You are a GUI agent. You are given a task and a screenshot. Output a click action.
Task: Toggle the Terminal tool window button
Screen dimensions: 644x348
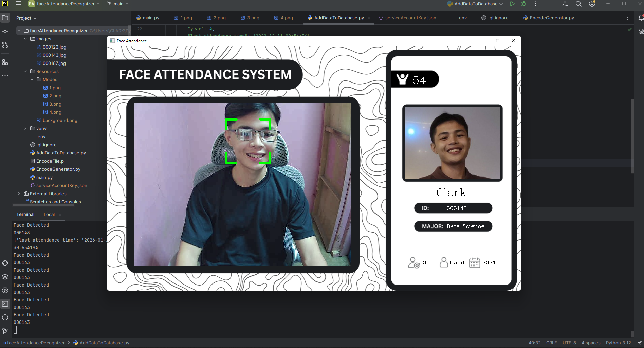(5, 304)
